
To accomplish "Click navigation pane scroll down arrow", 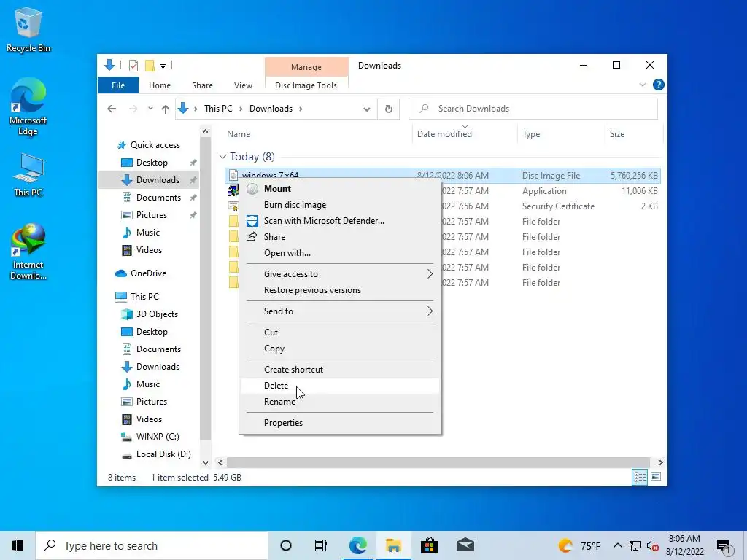I will point(205,462).
